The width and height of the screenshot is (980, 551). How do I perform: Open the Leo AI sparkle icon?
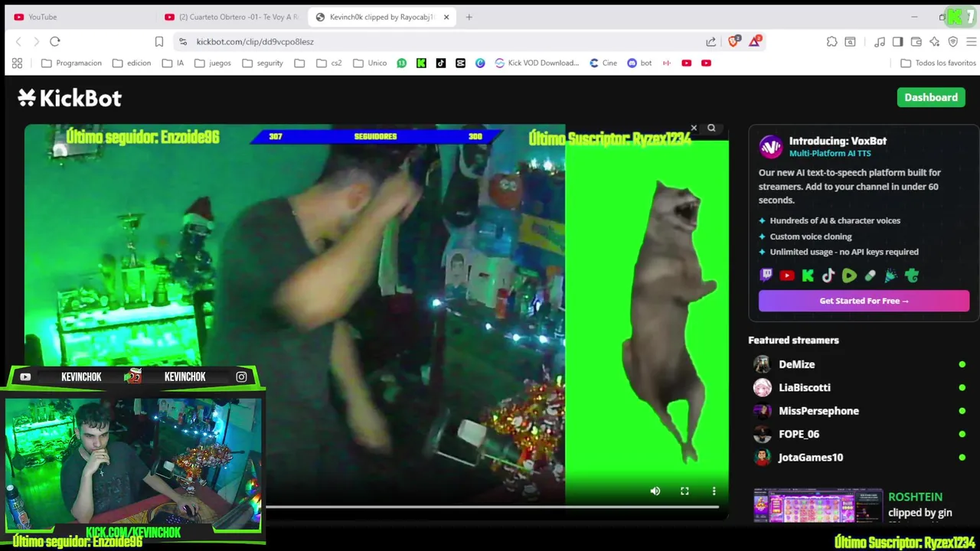tap(935, 41)
